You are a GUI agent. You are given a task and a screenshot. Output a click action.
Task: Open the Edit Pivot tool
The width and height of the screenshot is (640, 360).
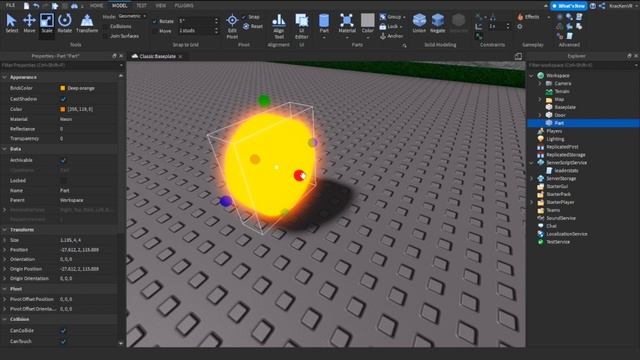click(232, 26)
